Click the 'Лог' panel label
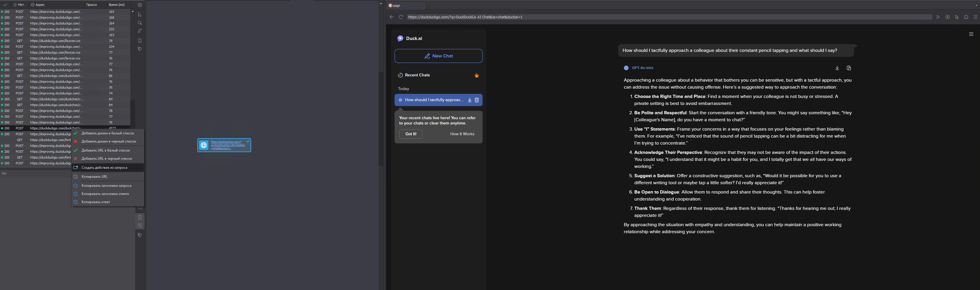Screen dimensions: 980x290 pyautogui.click(x=4, y=173)
